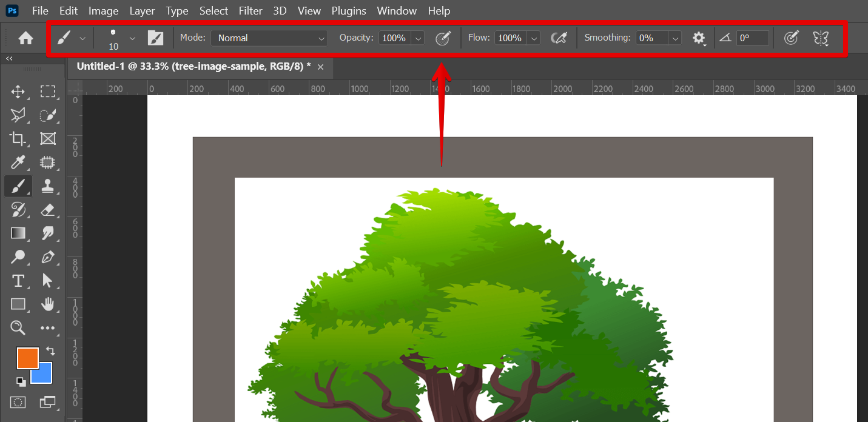The height and width of the screenshot is (422, 868).
Task: Select the History Brush tool
Action: [x=18, y=210]
